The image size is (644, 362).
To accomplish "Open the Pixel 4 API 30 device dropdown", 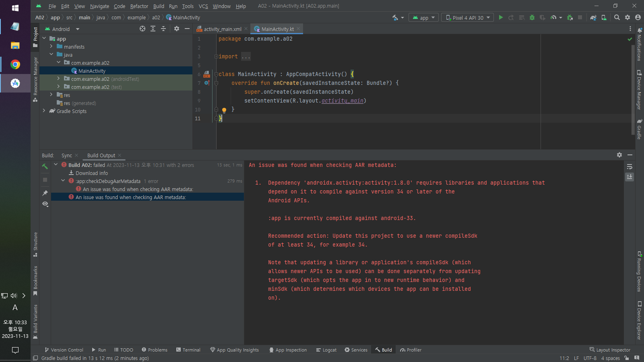I will click(468, 18).
